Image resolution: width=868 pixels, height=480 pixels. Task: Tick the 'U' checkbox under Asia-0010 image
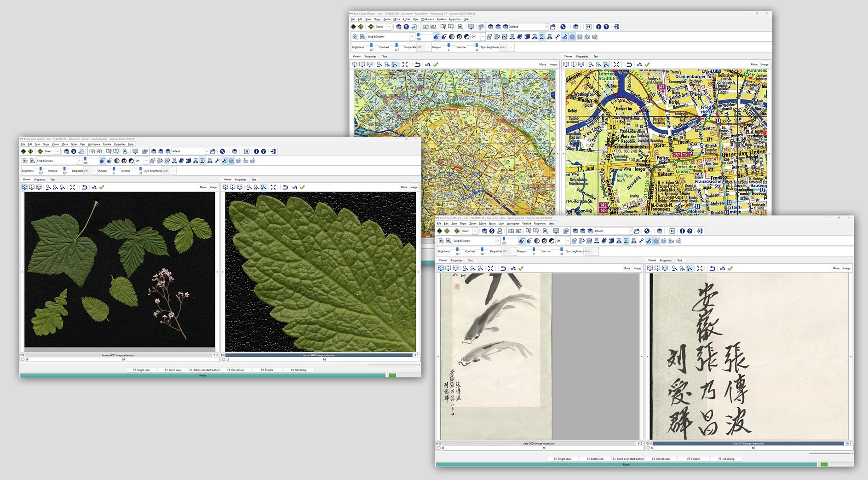pos(648,448)
